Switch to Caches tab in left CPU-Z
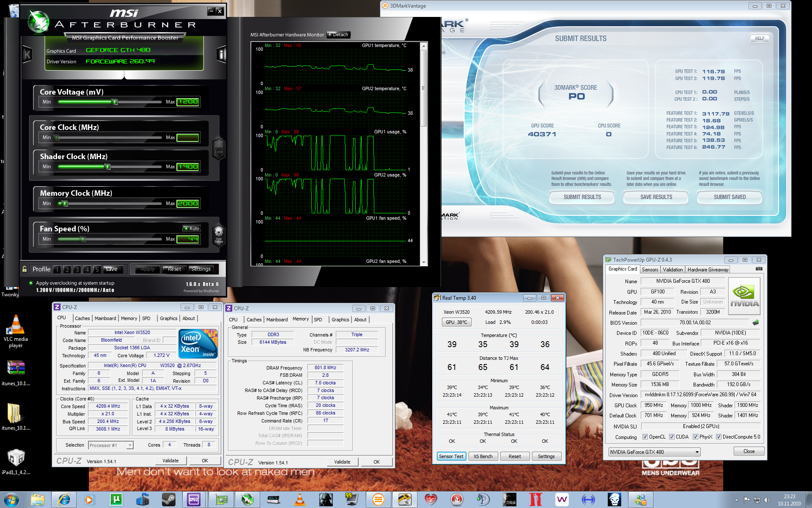The image size is (812, 508). pos(82,318)
